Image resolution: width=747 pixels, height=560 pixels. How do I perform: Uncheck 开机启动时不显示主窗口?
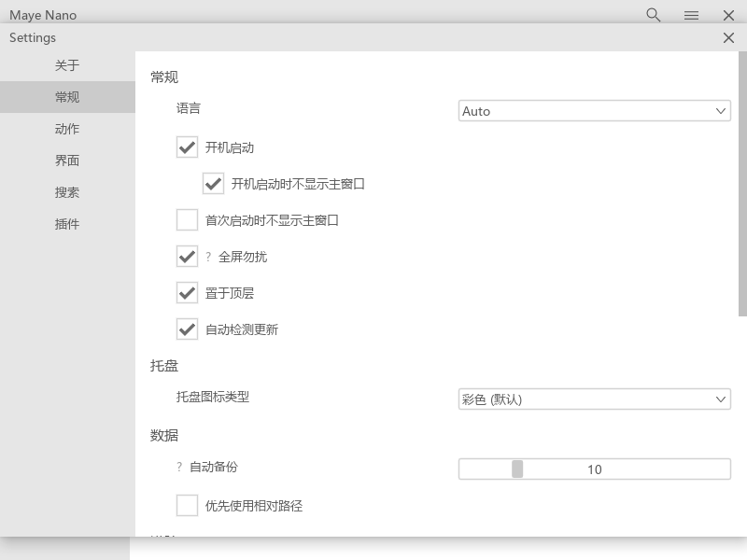tap(213, 183)
